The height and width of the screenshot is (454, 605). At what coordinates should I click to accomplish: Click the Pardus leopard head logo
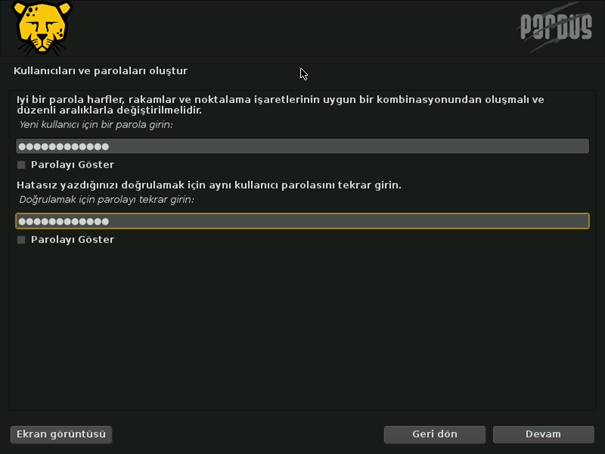point(43,27)
